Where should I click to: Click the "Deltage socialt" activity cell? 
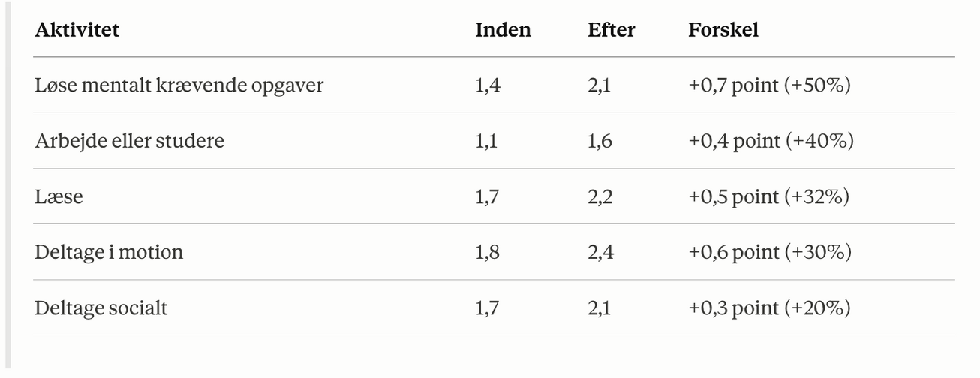click(x=101, y=307)
